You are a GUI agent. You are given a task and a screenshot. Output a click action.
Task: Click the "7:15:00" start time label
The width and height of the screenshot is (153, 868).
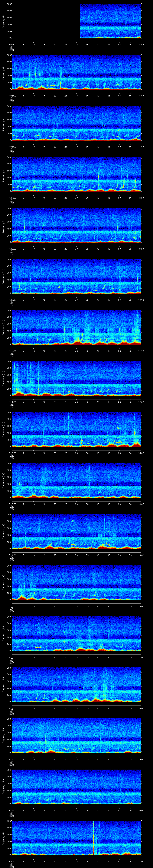point(12,606)
